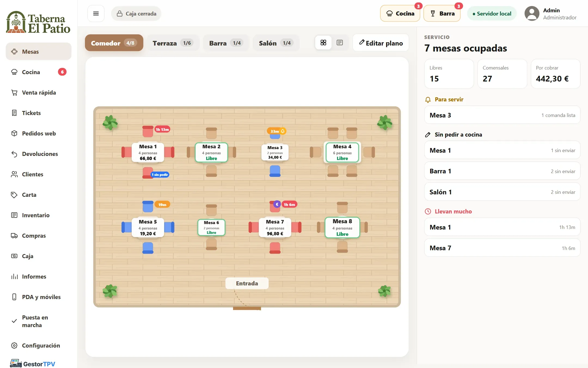Switch to grid floor-plan view

coord(323,43)
